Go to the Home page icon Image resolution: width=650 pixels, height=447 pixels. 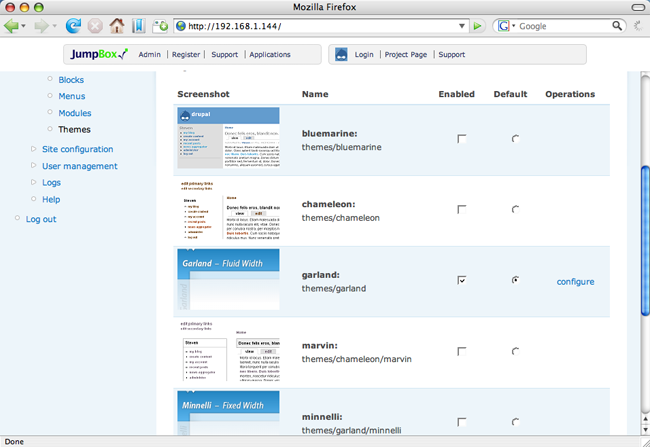click(x=117, y=26)
